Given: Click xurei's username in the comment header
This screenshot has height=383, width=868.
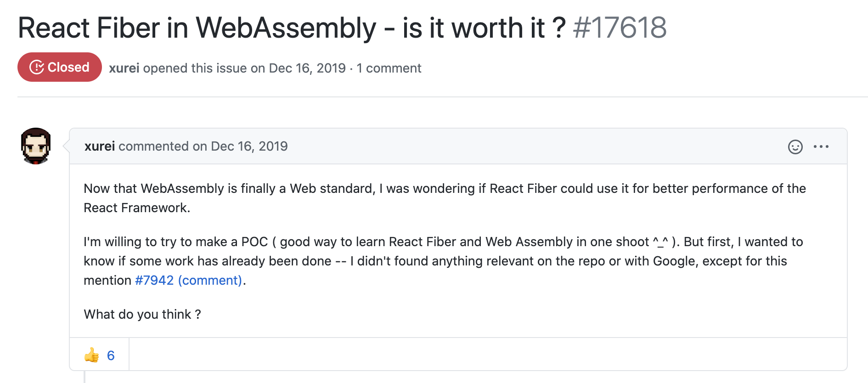Looking at the screenshot, I should [x=100, y=146].
